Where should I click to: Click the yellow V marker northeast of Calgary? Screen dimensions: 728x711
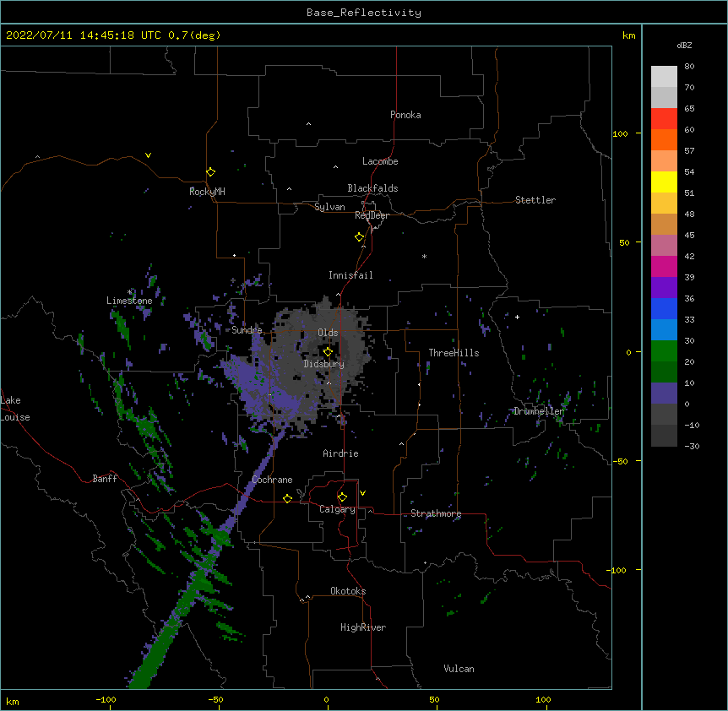362,493
